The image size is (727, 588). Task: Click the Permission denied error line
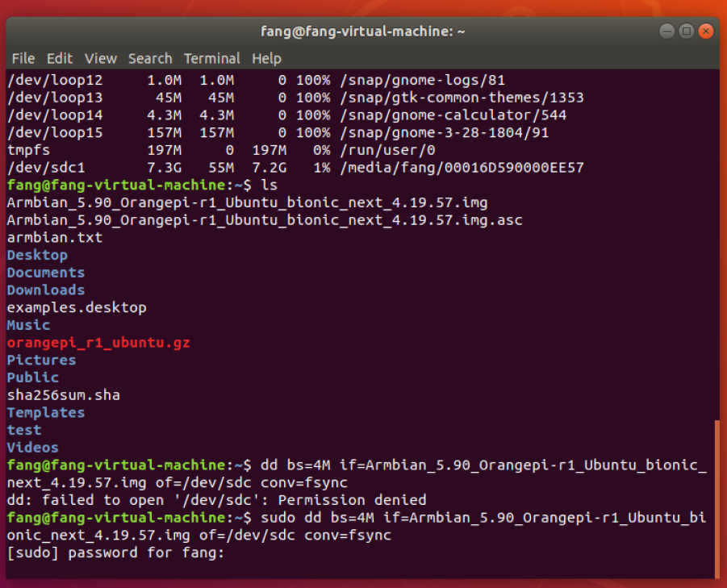(x=216, y=500)
